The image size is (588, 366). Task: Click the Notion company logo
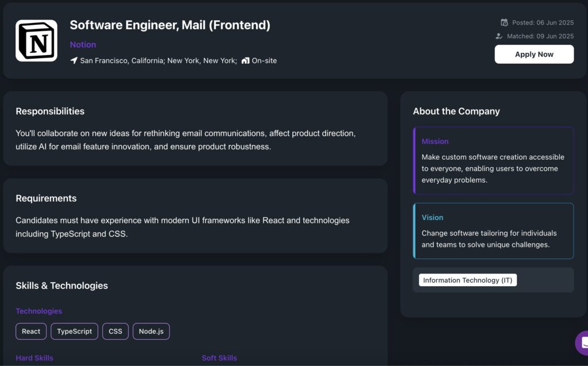36,41
